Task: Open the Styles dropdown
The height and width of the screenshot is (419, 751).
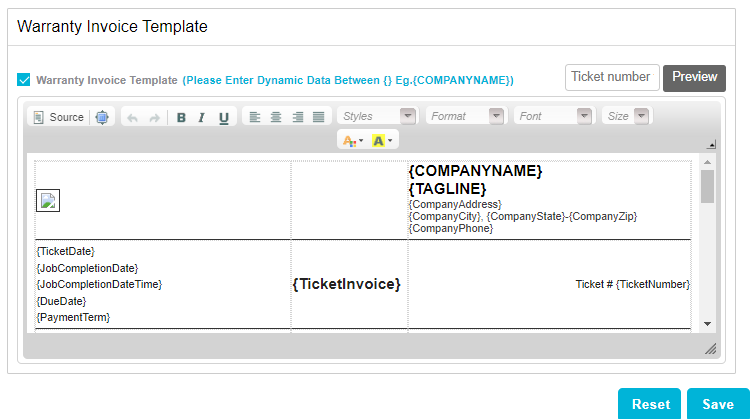Action: 377,117
